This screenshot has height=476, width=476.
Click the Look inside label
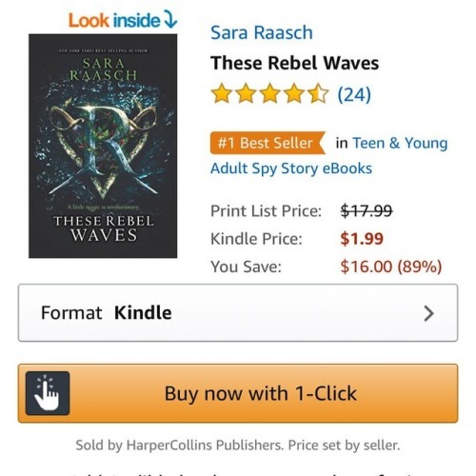[114, 20]
